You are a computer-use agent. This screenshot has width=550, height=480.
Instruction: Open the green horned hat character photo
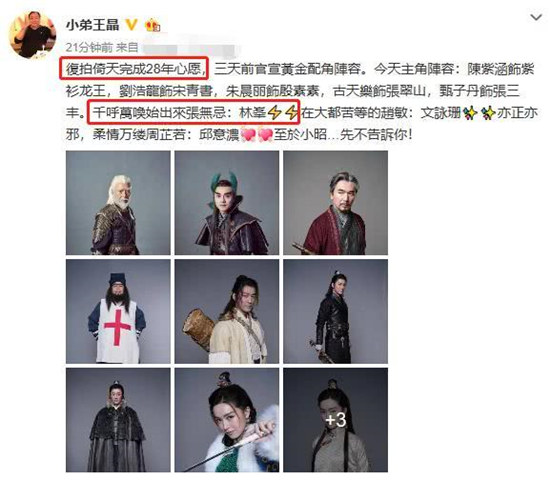click(x=227, y=203)
